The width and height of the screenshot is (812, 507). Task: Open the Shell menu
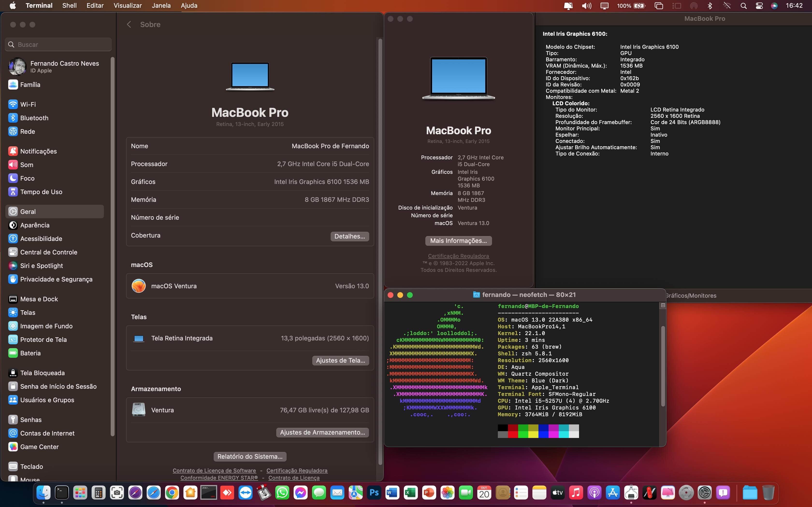coord(69,6)
